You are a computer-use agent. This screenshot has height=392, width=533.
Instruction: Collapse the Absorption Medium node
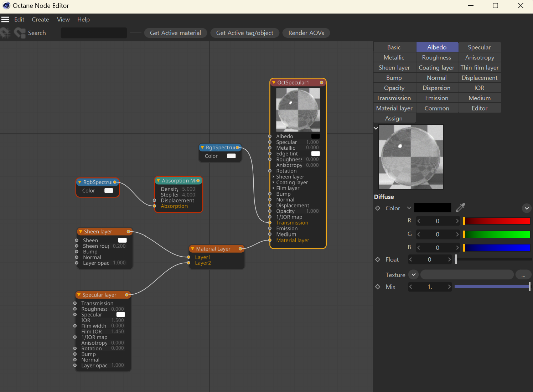[158, 181]
